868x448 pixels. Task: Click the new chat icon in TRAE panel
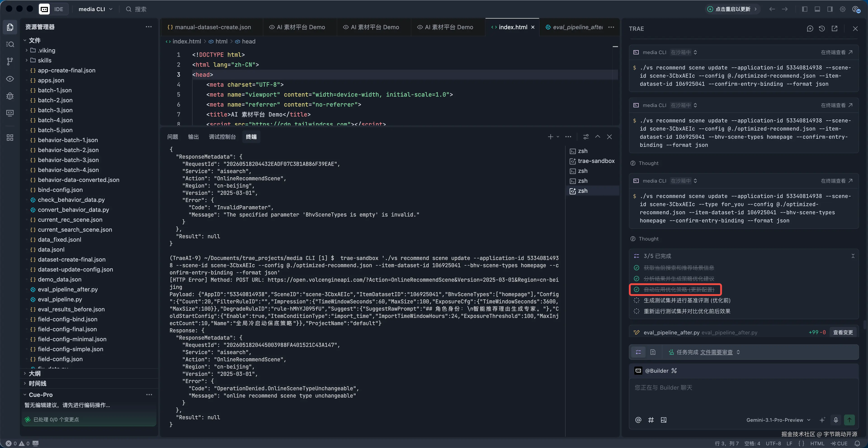(810, 29)
